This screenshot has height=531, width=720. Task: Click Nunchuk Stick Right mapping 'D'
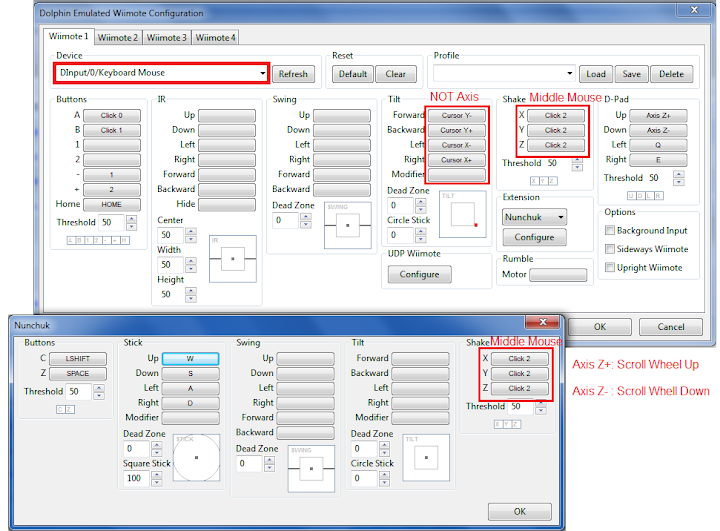pyautogui.click(x=191, y=403)
